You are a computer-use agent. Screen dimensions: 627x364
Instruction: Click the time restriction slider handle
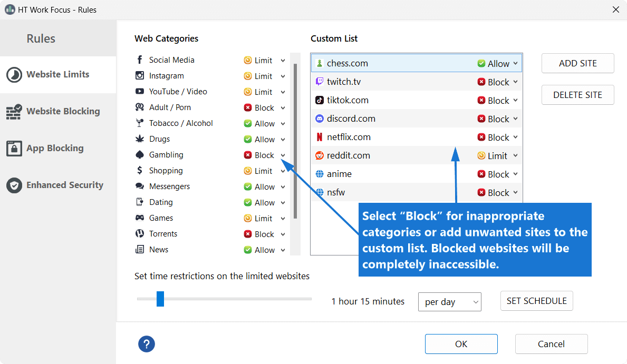[160, 299]
